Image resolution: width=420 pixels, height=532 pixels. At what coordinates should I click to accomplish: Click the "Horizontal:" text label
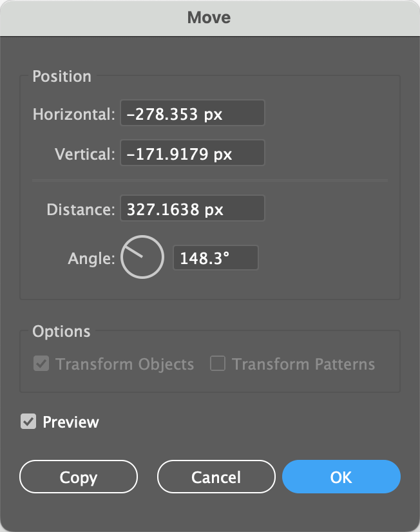[x=73, y=114]
